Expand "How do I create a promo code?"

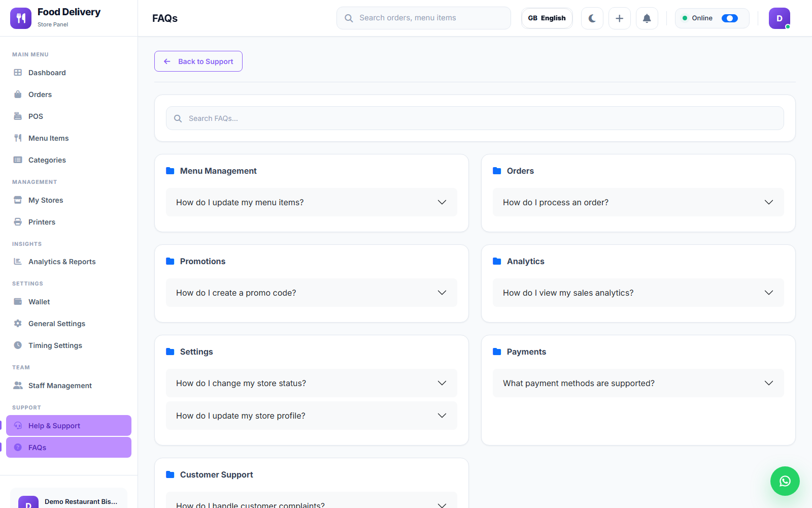312,293
